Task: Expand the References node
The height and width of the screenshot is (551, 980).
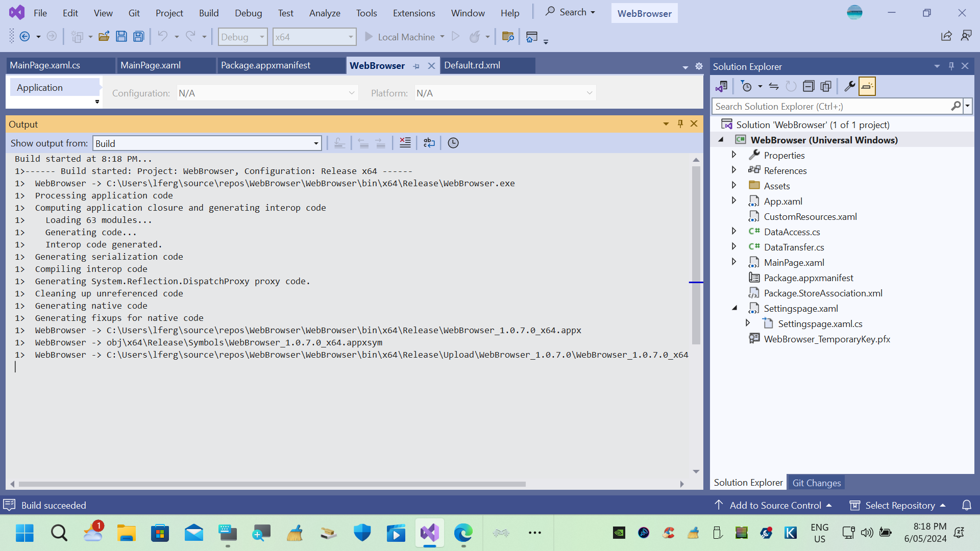Action: tap(734, 170)
